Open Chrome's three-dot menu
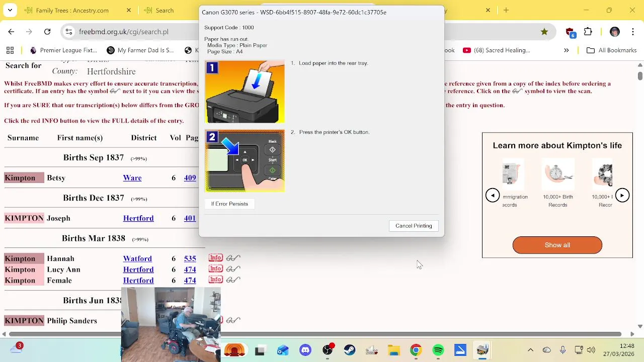Screen dimensions: 644x362 pos(632,32)
